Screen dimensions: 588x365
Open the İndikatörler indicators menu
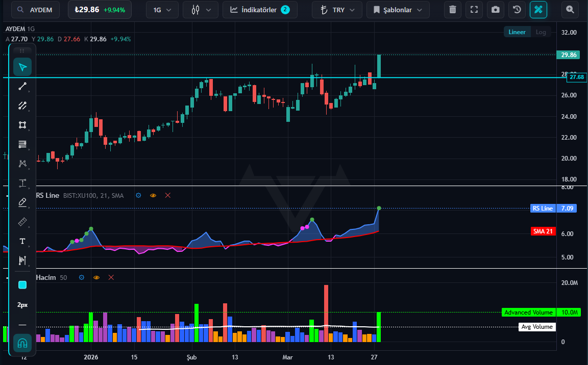click(x=260, y=10)
